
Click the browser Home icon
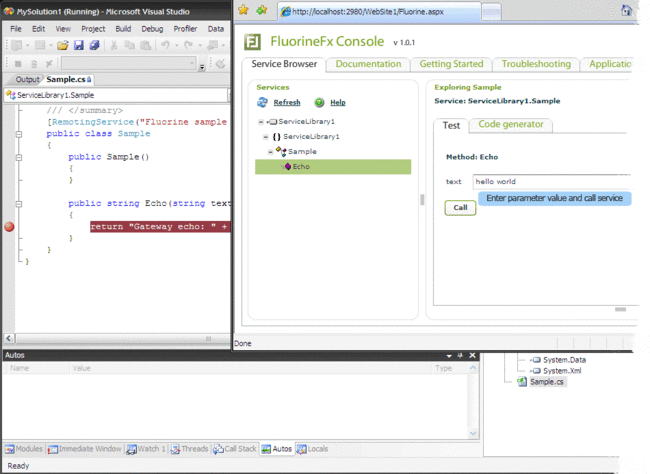coord(626,10)
